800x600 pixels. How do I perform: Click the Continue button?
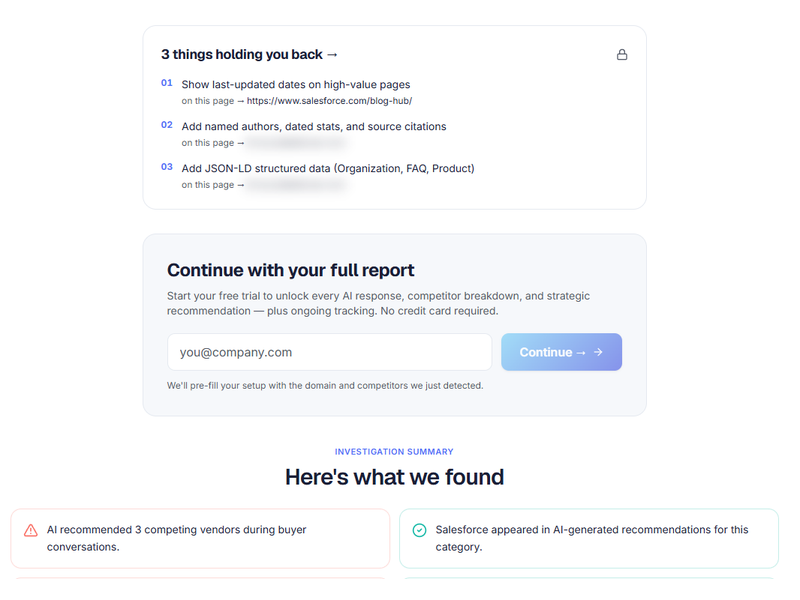[561, 352]
